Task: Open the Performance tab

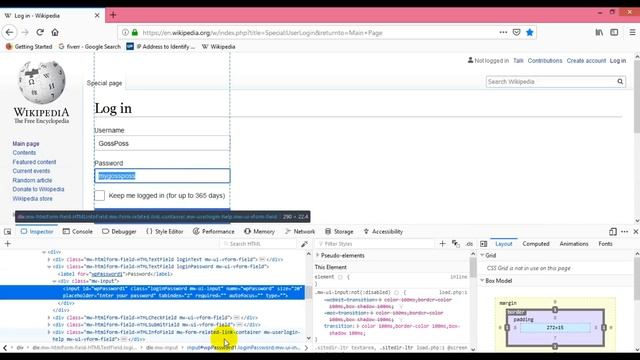Action: (213, 231)
